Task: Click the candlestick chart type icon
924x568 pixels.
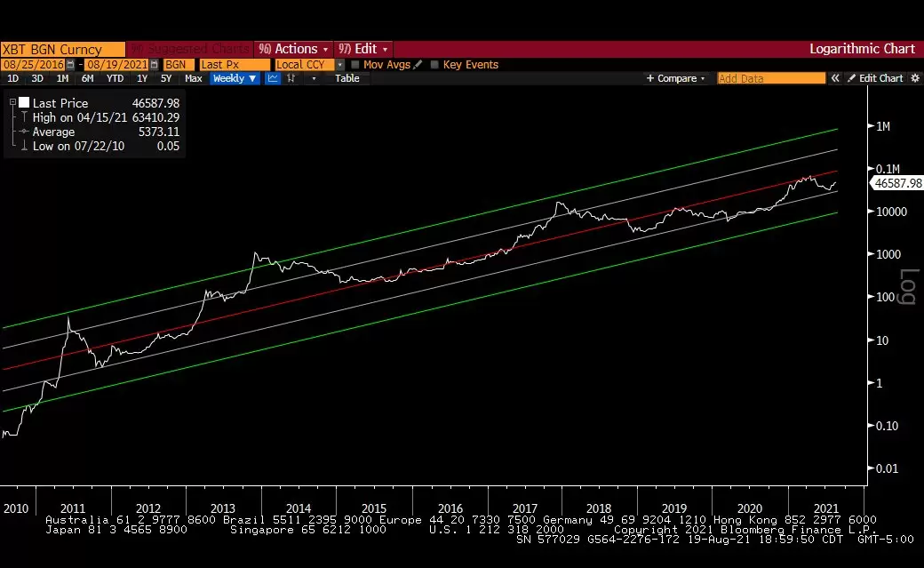Action: click(291, 78)
